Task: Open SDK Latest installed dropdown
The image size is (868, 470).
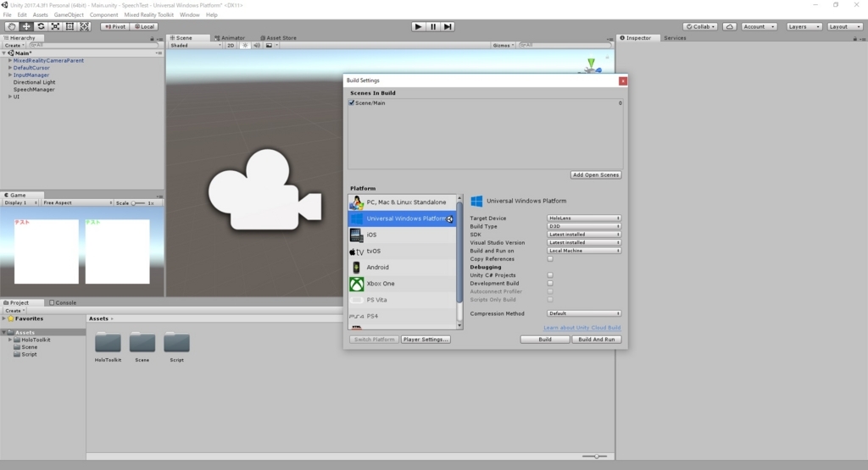Action: (x=584, y=235)
